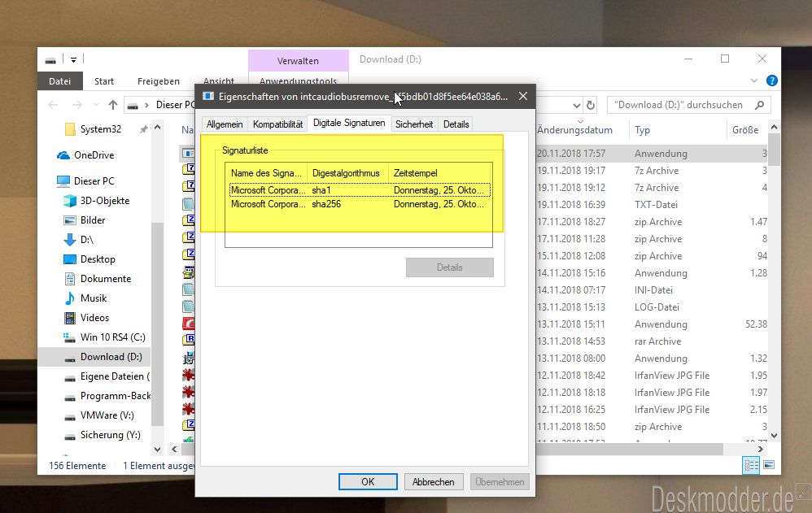
Task: Open the Start ribbon tab
Action: 104,81
